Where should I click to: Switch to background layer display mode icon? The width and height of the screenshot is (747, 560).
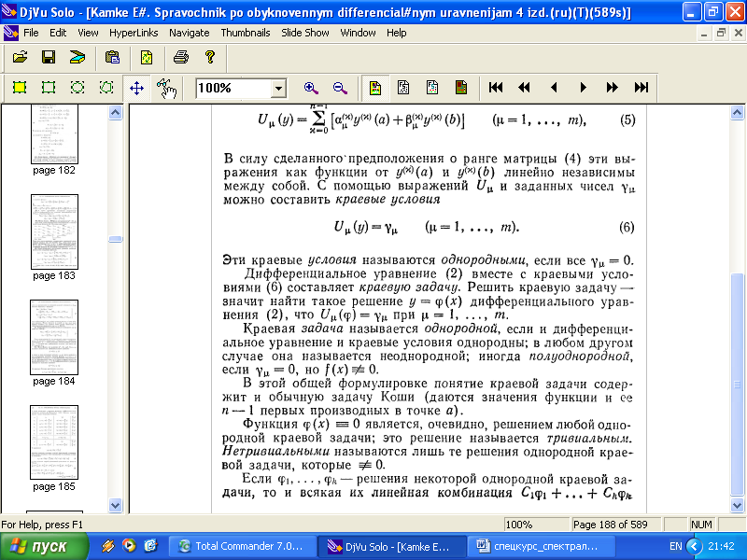tap(461, 88)
